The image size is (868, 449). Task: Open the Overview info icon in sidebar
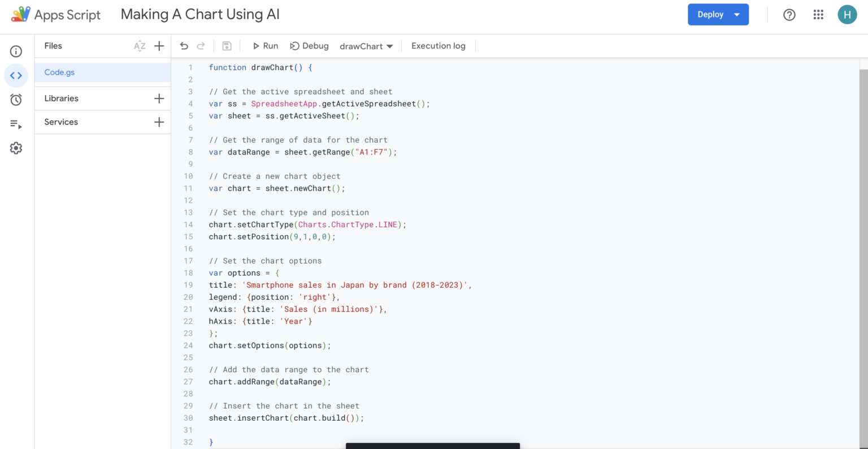(16, 51)
